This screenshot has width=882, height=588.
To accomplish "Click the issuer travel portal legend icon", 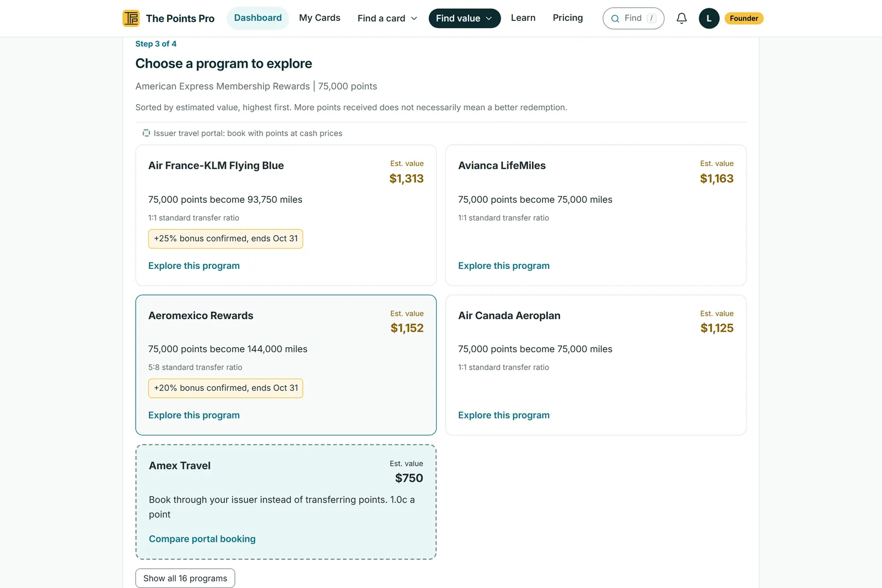I will [146, 133].
